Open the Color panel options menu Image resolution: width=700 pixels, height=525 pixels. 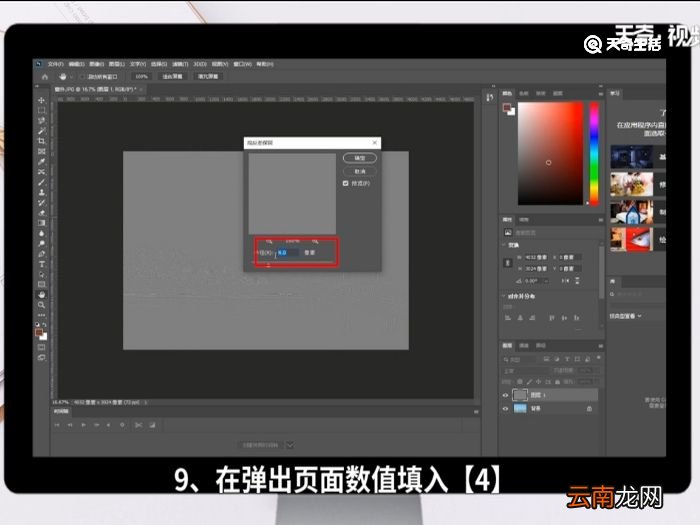(x=601, y=94)
